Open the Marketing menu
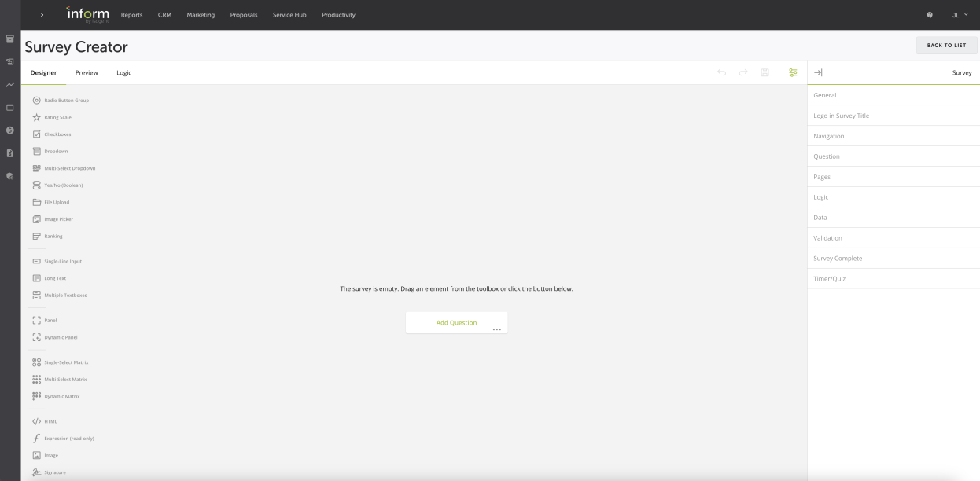The height and width of the screenshot is (481, 980). pos(201,15)
